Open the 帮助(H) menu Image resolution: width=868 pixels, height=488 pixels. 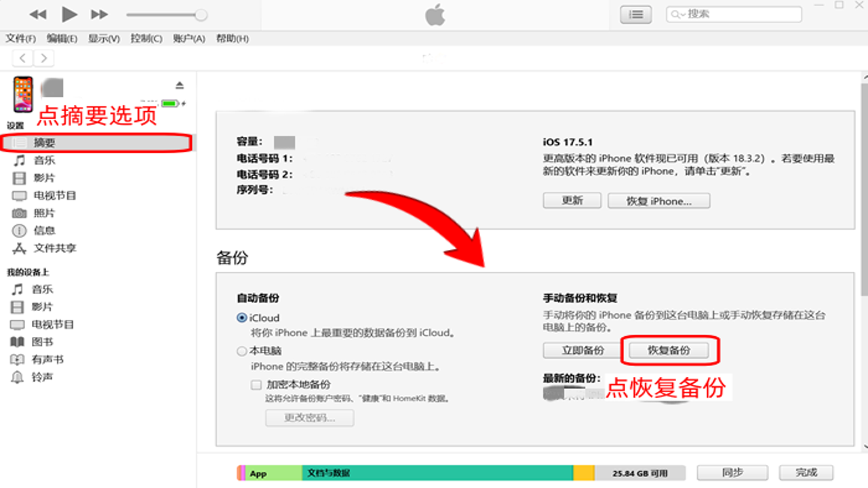point(233,39)
